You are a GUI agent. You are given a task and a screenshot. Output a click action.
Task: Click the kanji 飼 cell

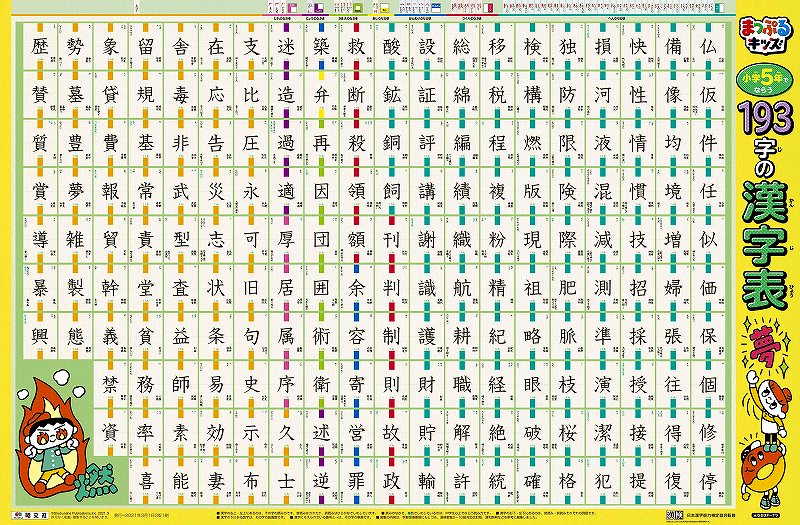[391, 191]
